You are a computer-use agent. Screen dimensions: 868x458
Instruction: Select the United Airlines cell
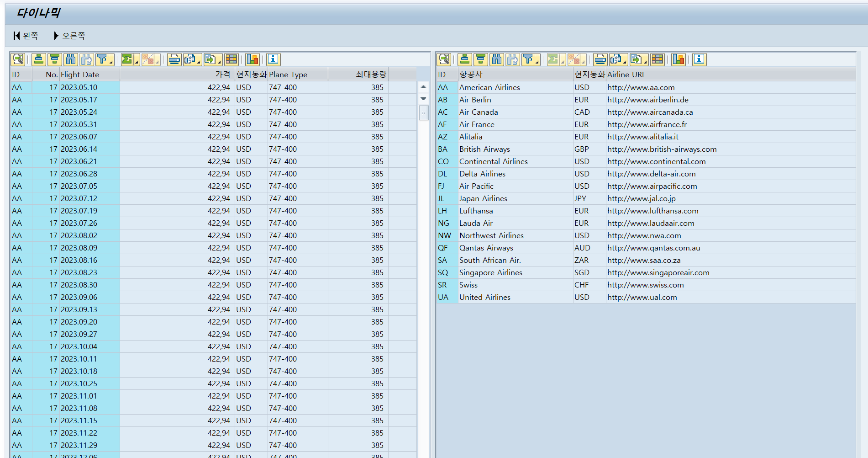click(x=516, y=297)
